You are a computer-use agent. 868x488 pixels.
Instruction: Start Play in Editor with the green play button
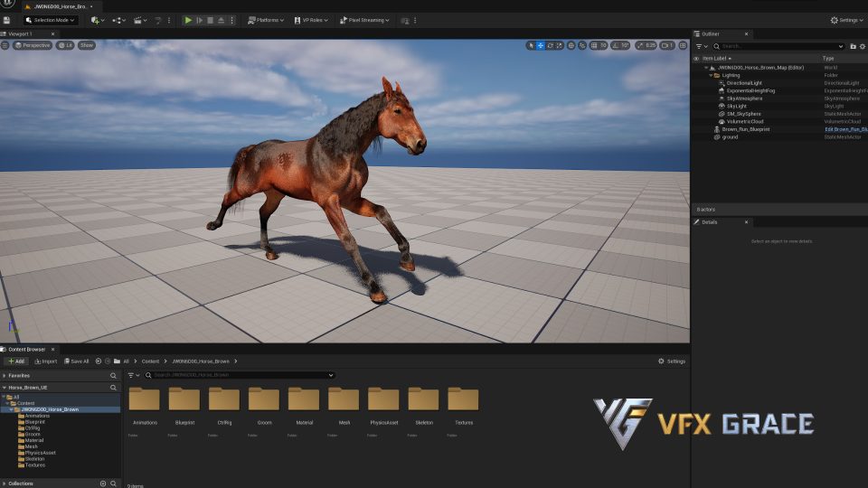click(x=188, y=21)
